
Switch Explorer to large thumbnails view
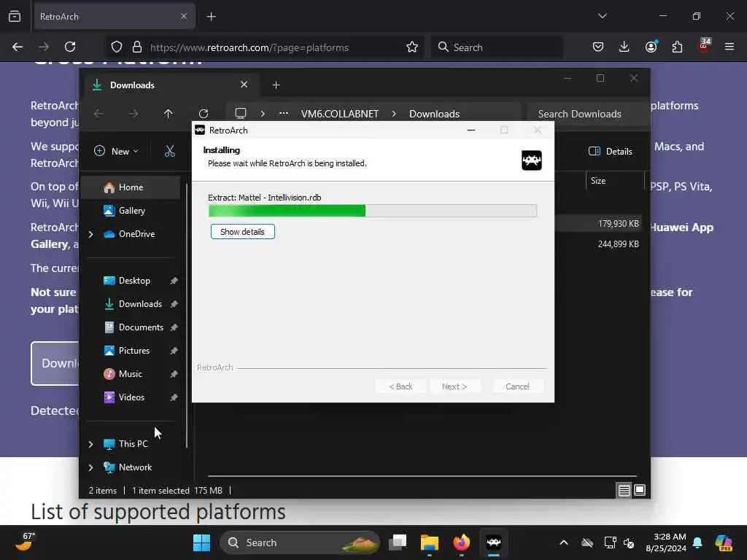click(x=640, y=490)
